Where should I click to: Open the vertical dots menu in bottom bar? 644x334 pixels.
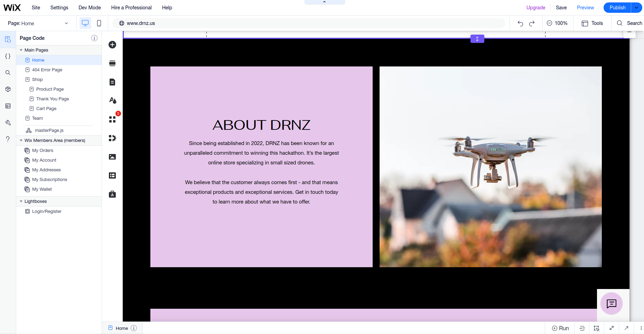point(641,328)
